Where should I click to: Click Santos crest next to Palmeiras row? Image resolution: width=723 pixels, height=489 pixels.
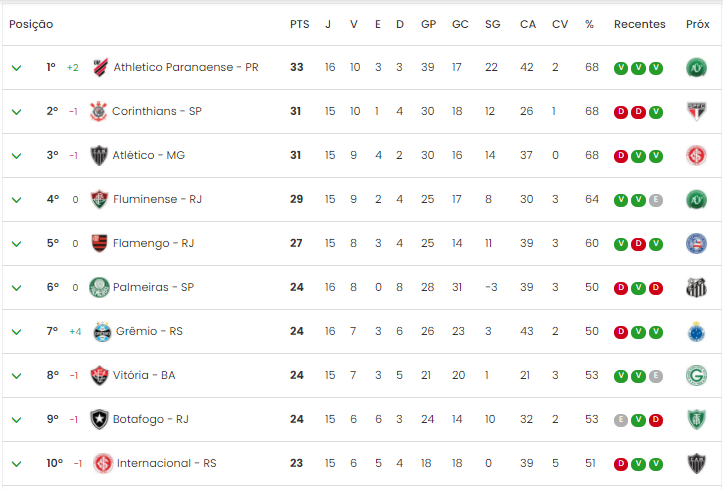[x=696, y=288]
